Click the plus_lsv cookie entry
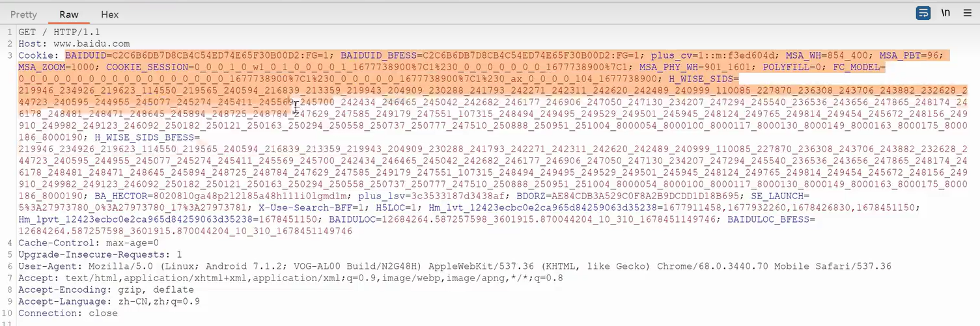The height and width of the screenshot is (326, 980). 430,196
